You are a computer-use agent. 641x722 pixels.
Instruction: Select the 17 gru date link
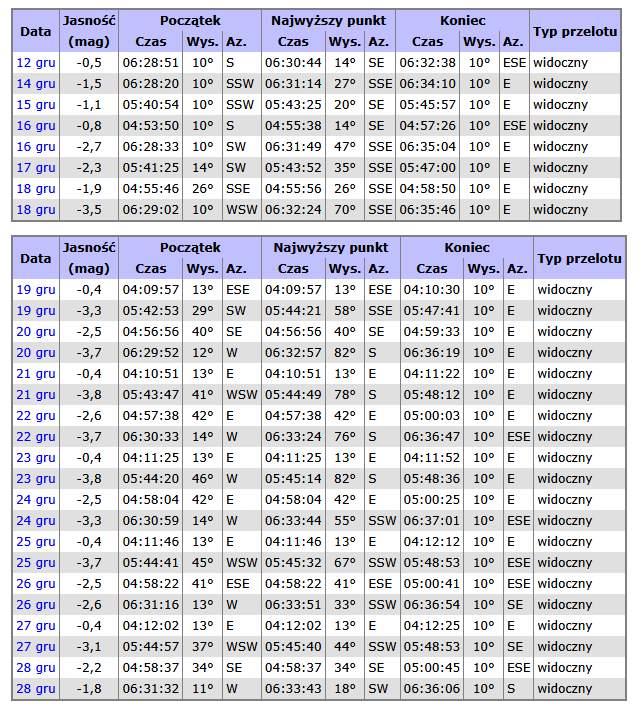36,167
